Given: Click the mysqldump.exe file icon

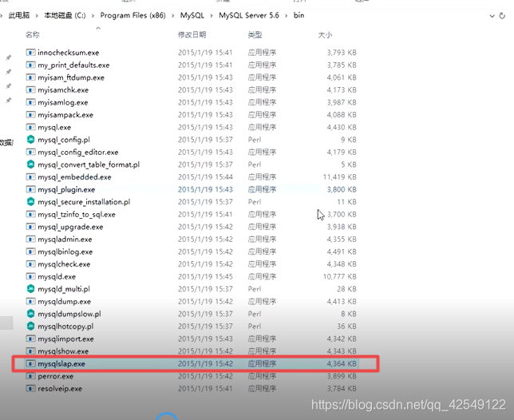Looking at the screenshot, I should pos(30,301).
